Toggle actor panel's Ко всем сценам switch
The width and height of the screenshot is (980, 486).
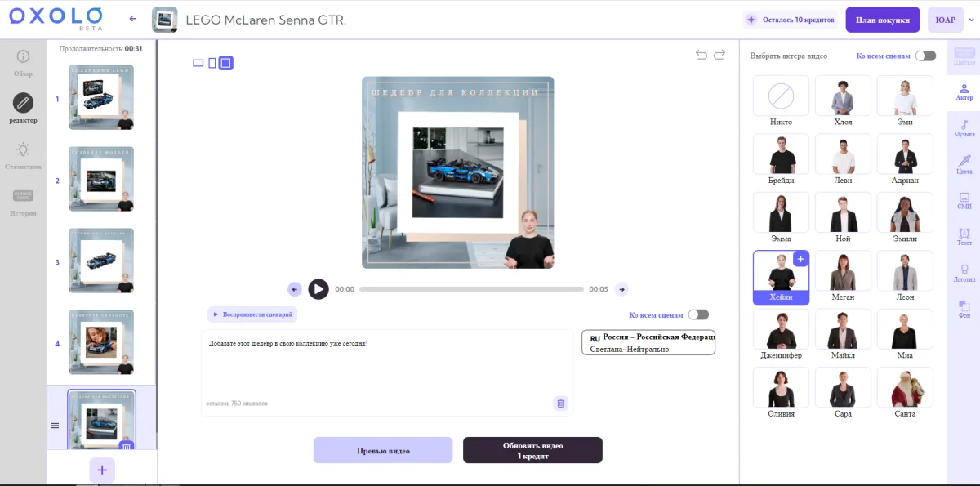[925, 56]
